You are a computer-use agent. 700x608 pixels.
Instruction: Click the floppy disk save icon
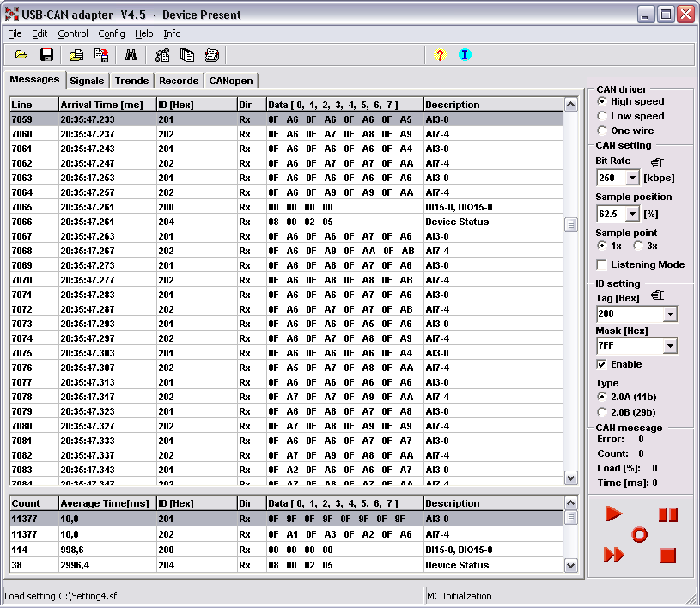point(46,55)
